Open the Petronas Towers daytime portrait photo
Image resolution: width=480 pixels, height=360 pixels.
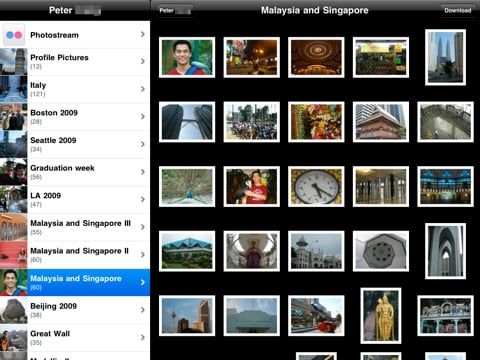coord(445,57)
